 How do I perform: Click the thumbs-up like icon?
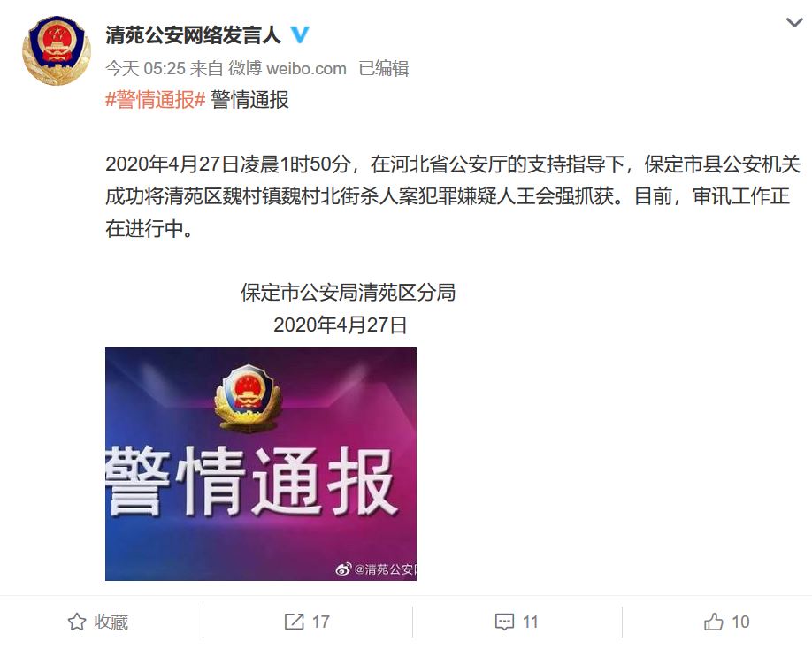point(714,621)
